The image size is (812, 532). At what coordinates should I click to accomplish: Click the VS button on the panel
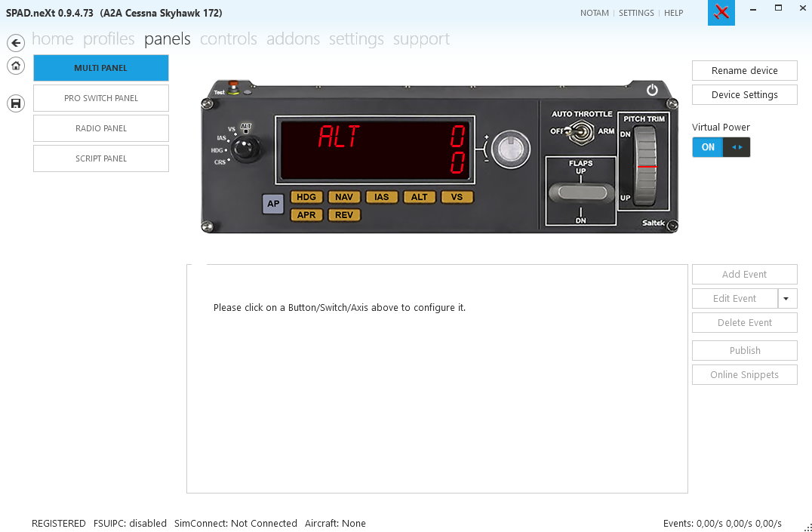tap(457, 198)
